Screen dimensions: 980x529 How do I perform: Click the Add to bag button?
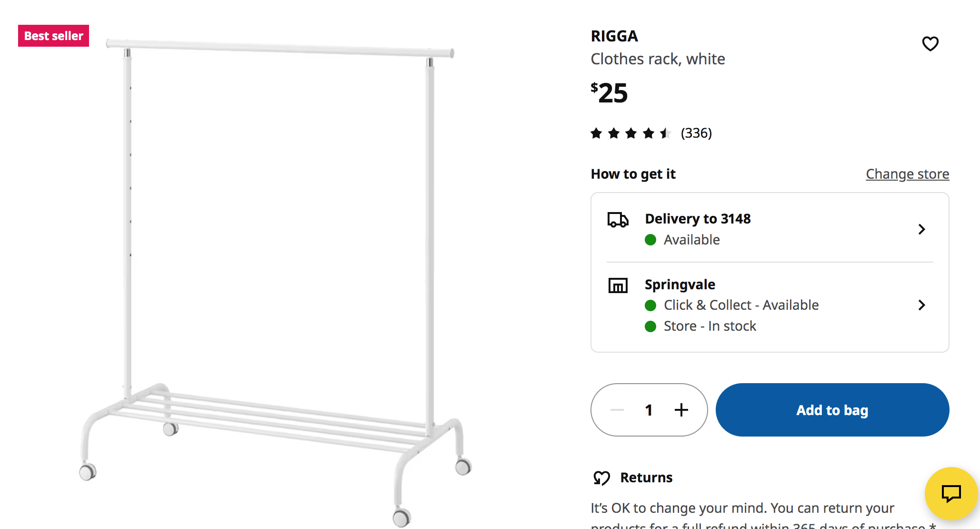point(832,410)
